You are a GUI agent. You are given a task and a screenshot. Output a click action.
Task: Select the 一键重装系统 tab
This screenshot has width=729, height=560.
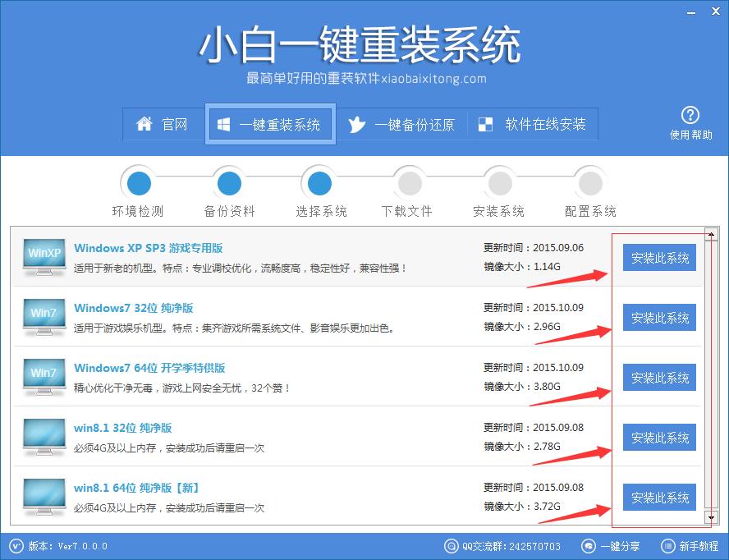point(270,124)
